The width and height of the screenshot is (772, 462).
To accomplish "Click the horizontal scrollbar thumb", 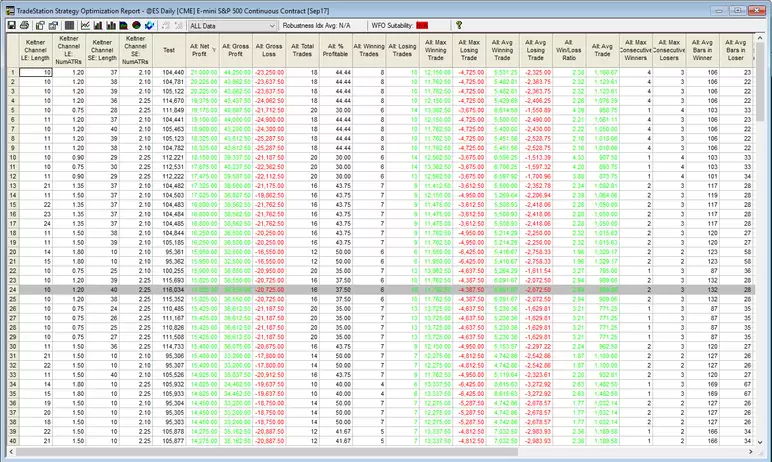I will [267, 451].
